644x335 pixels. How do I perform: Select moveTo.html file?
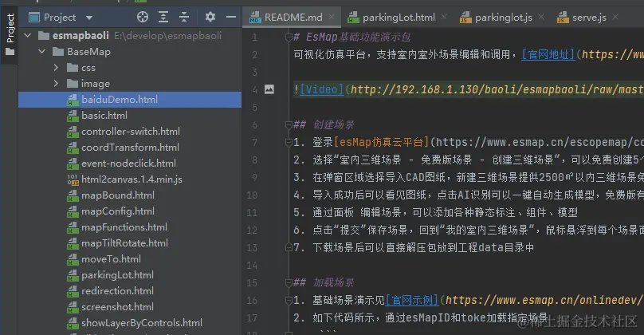point(111,259)
